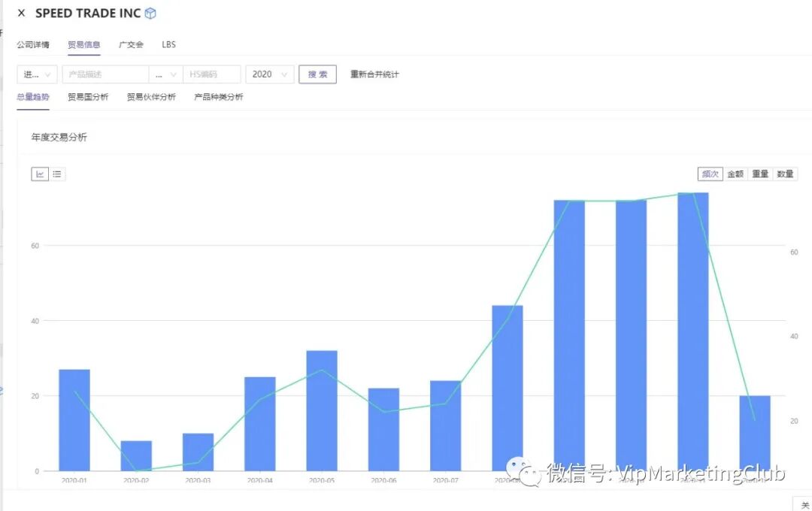Click the SPEED TRADE INC title
This screenshot has height=511, width=812.
click(x=88, y=13)
